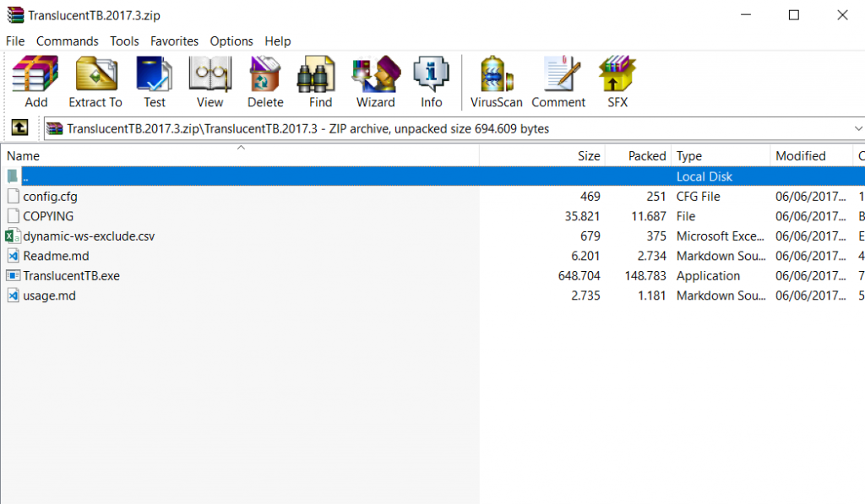Screen dimensions: 865x504
Task: Select the config.cfg file name
Action: (50, 197)
